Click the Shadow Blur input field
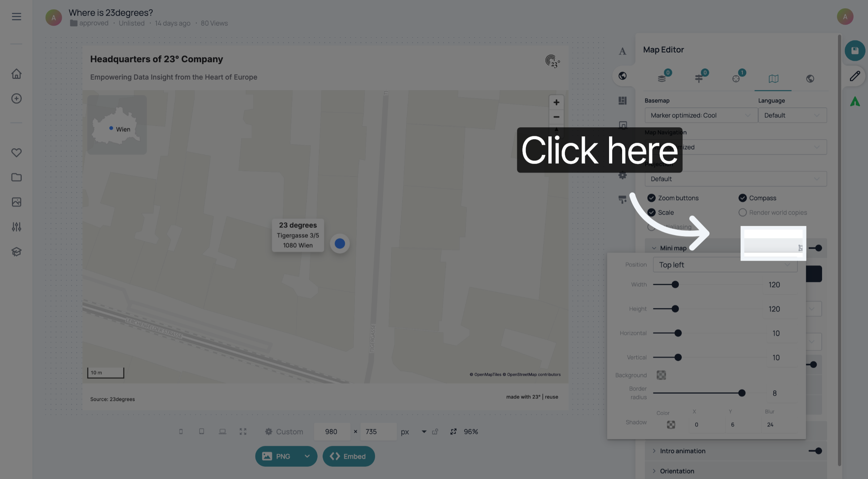 pos(779,425)
